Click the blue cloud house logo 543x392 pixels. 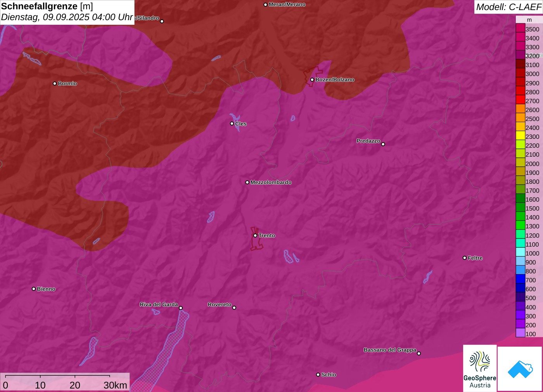[x=520, y=369]
